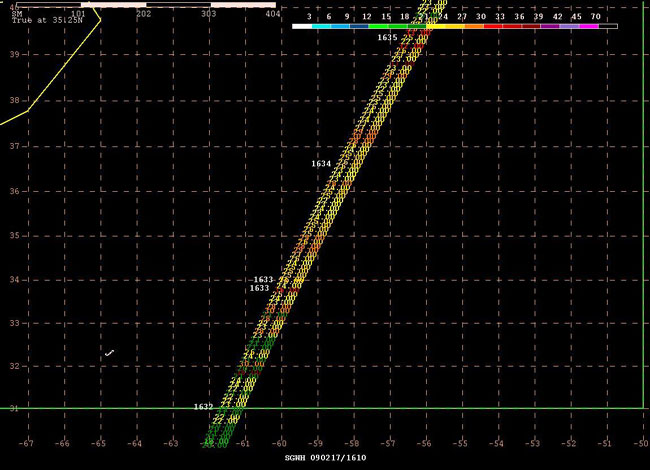Screen dimensions: 650x470
Task: Click the 1635 time label near top
Action: click(x=387, y=37)
